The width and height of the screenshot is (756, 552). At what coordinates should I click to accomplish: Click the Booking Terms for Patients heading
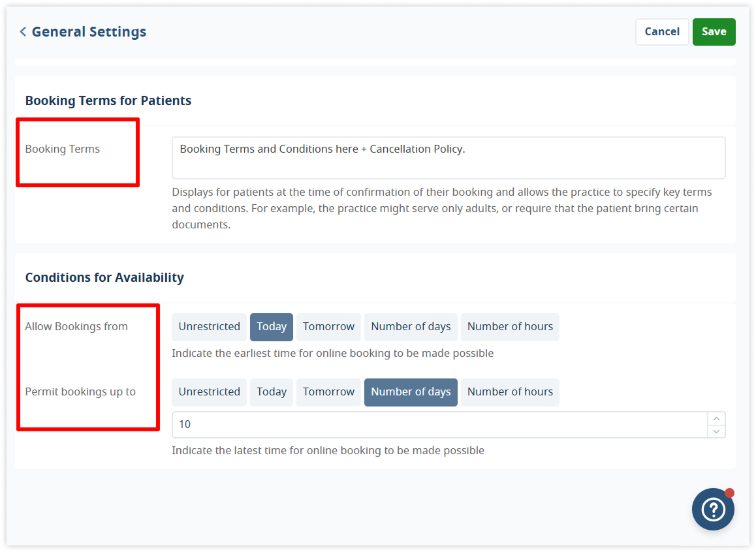pos(108,100)
